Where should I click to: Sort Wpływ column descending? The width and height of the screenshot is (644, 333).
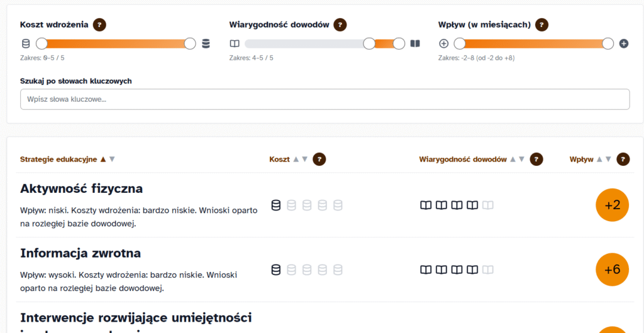pos(608,160)
